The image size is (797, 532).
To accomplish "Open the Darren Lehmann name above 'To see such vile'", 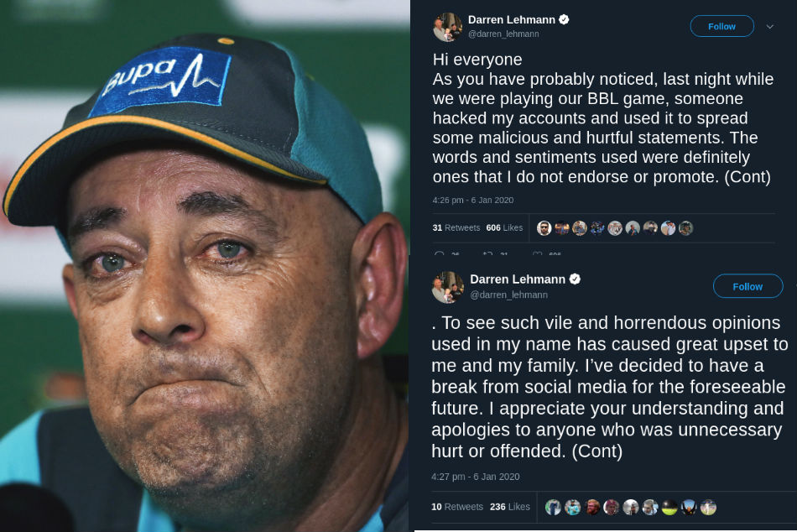I will pyautogui.click(x=518, y=279).
